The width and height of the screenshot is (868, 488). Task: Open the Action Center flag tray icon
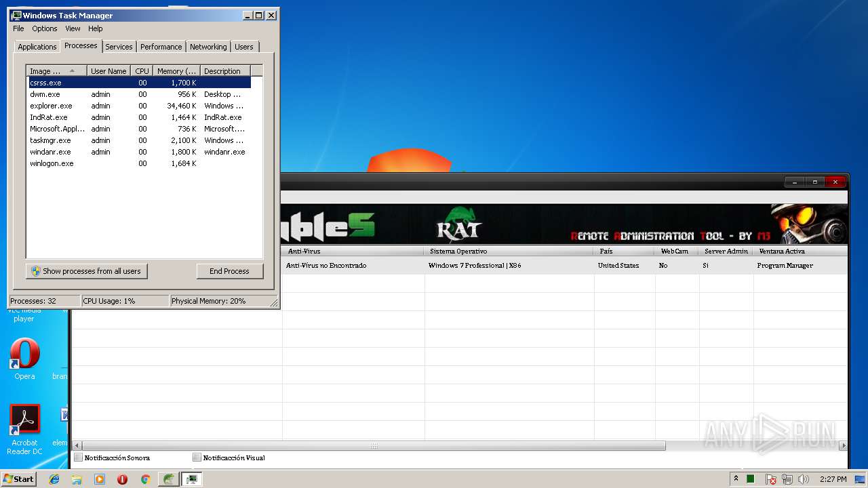tap(771, 479)
